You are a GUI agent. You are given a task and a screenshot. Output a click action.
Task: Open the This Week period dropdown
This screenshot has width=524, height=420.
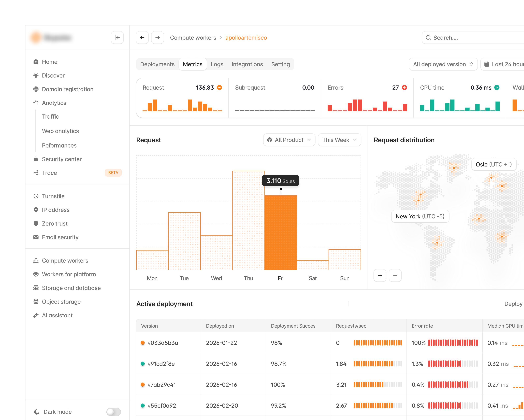click(340, 140)
